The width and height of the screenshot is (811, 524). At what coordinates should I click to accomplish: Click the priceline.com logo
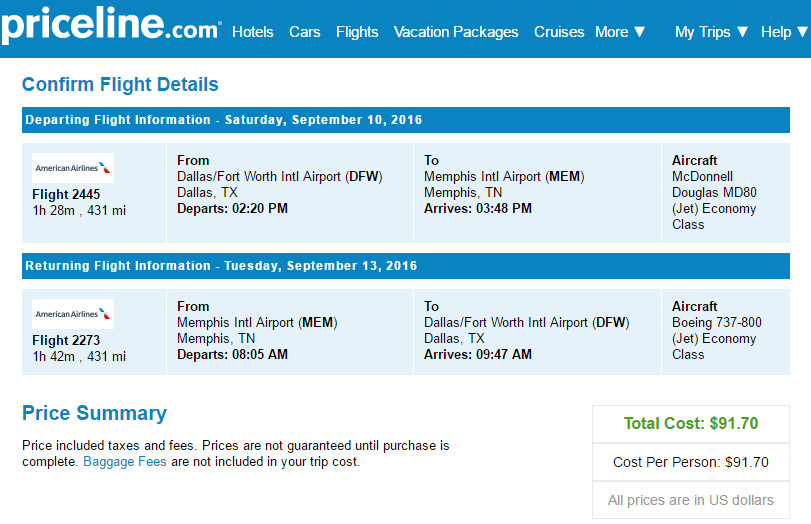[x=111, y=25]
